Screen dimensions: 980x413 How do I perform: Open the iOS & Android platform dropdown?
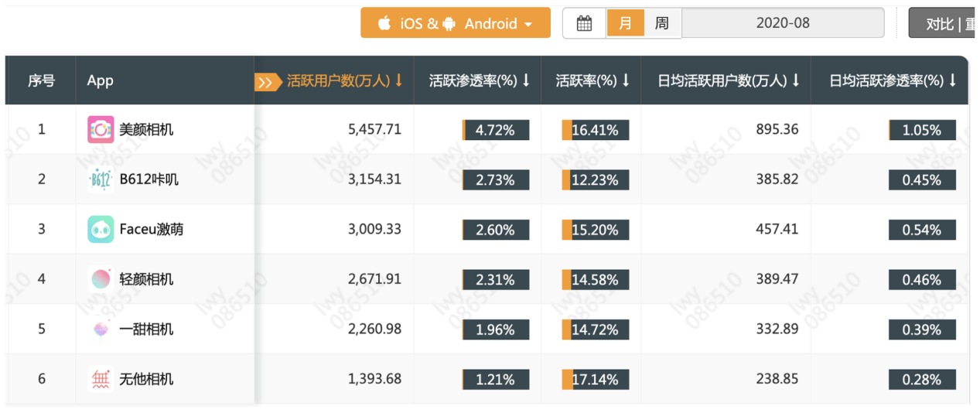pyautogui.click(x=455, y=23)
